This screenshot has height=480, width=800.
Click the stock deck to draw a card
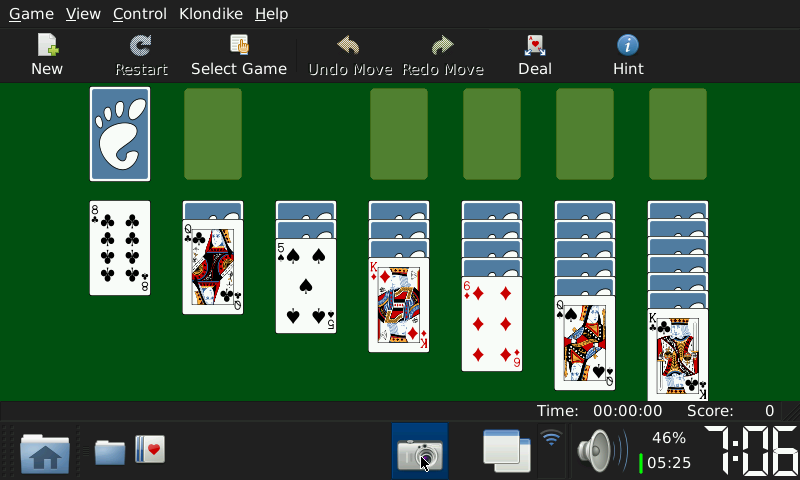click(x=120, y=134)
